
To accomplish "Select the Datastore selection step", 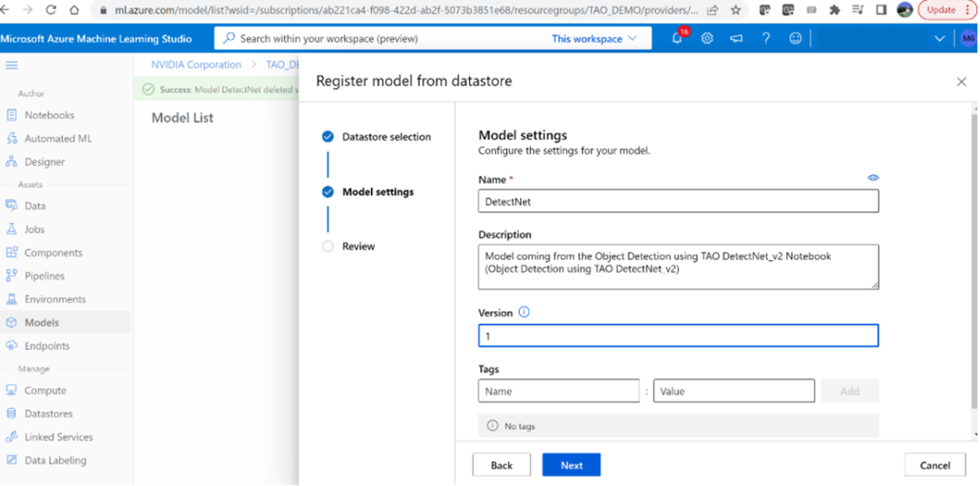I will (376, 137).
